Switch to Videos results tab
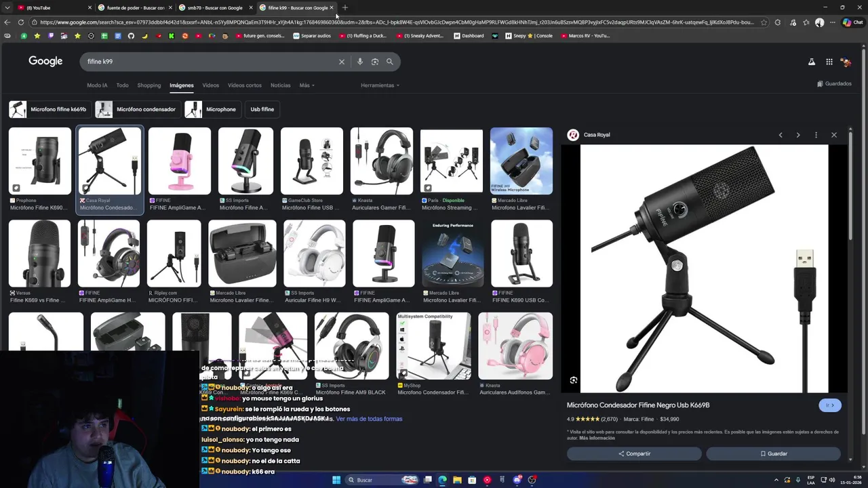 [210, 85]
